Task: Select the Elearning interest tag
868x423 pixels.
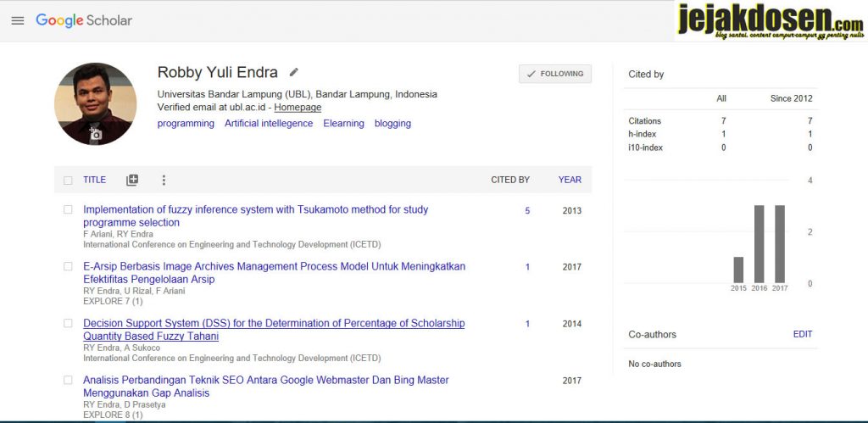Action: [x=344, y=124]
